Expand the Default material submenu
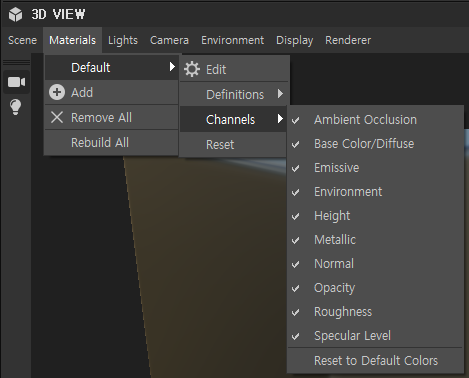Screen dimensions: 469x378 (x=111, y=67)
